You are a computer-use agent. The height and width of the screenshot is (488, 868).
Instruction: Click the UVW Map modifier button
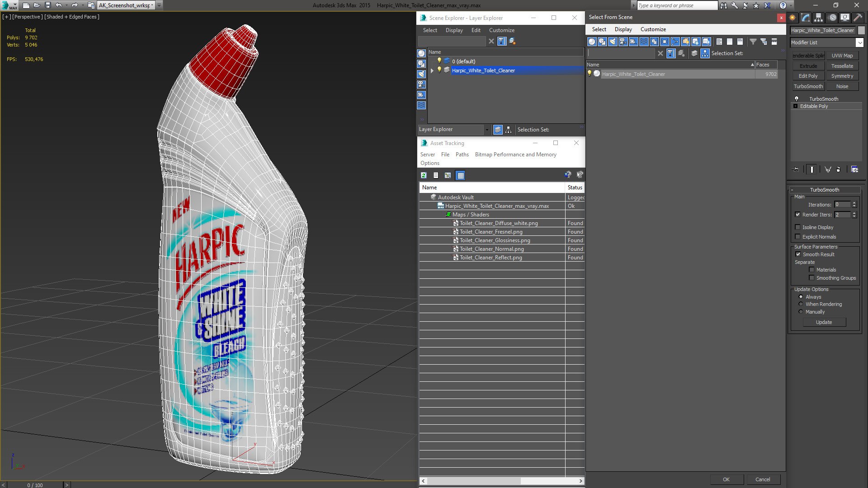pos(842,56)
